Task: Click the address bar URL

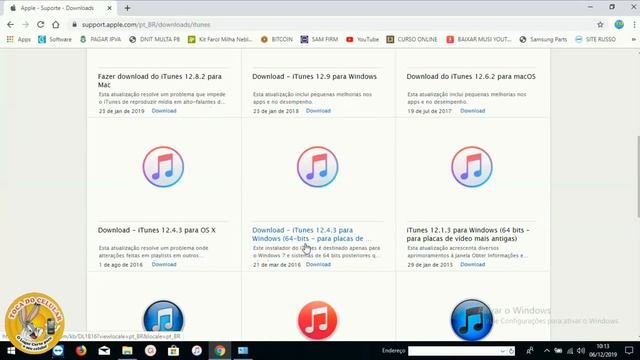Action: 146,24
